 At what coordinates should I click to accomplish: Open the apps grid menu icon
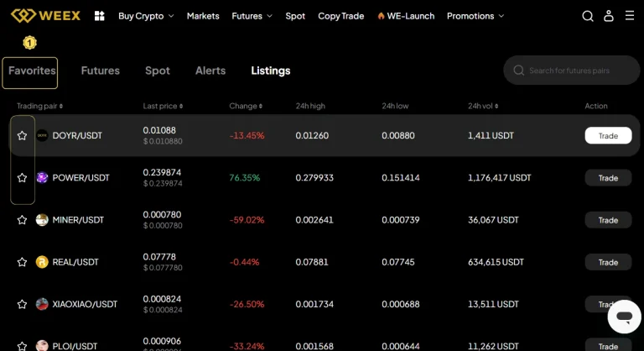(x=100, y=16)
